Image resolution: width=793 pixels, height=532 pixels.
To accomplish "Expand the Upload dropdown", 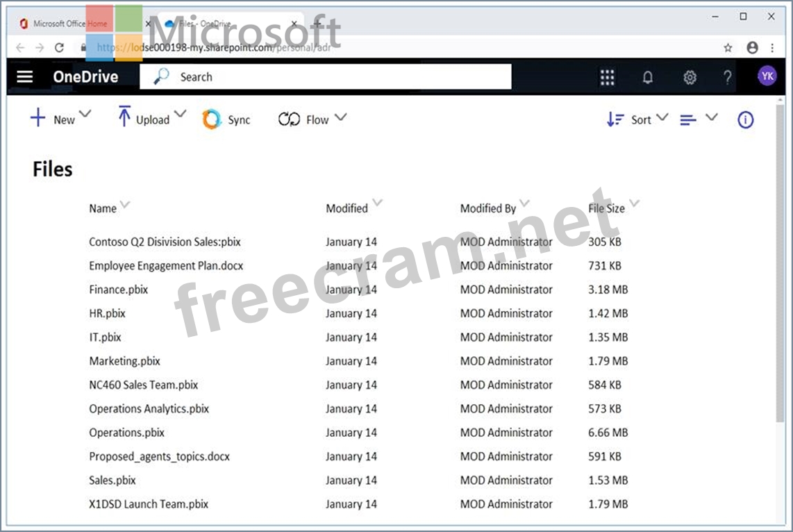I will pyautogui.click(x=180, y=114).
